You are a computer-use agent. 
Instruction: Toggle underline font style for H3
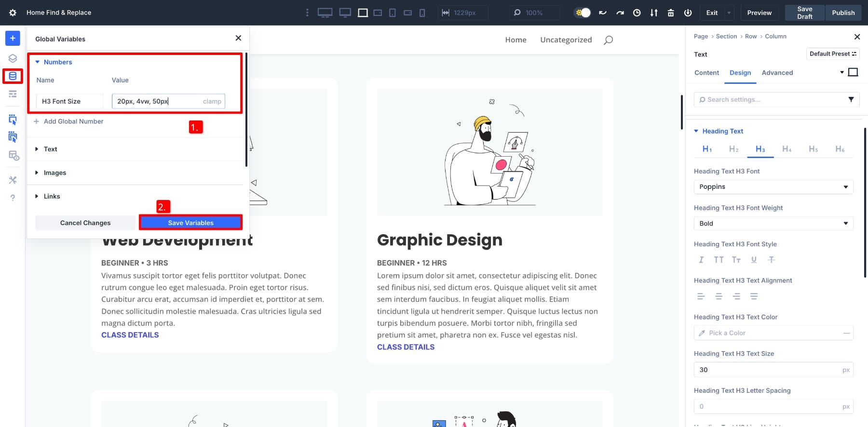pos(754,260)
